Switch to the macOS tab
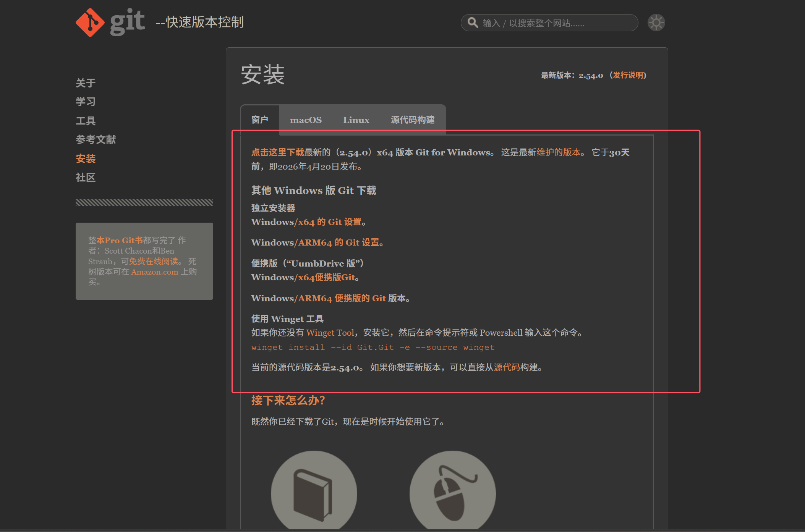Viewport: 805px width, 532px height. click(x=306, y=120)
